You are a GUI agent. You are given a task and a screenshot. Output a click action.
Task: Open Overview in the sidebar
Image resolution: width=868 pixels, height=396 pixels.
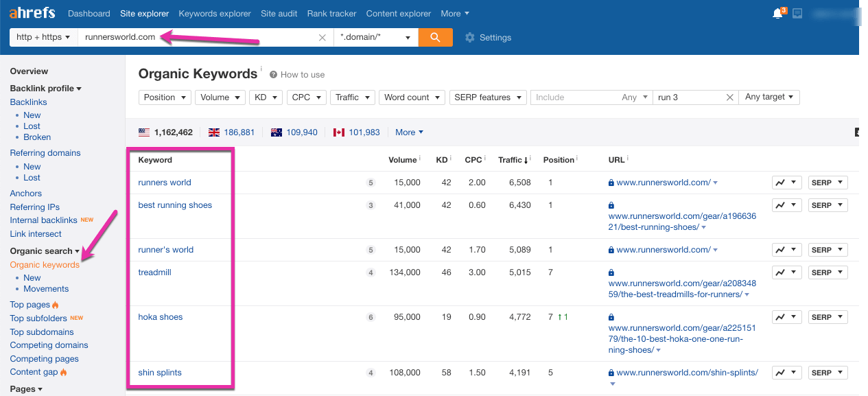(x=29, y=71)
